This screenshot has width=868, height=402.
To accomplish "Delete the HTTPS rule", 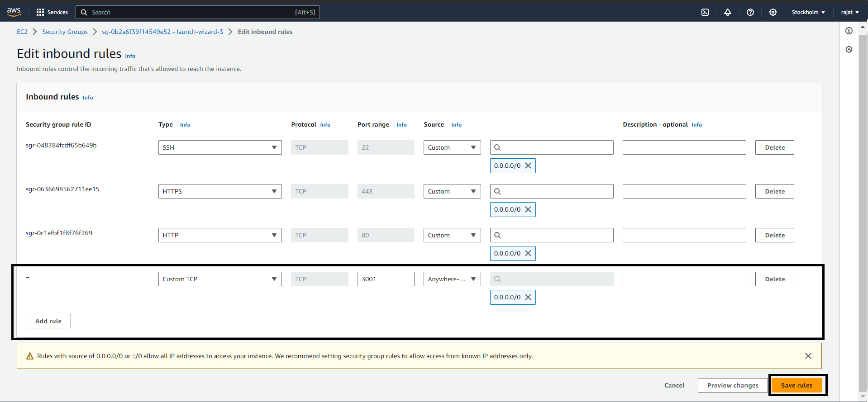I will tap(775, 191).
